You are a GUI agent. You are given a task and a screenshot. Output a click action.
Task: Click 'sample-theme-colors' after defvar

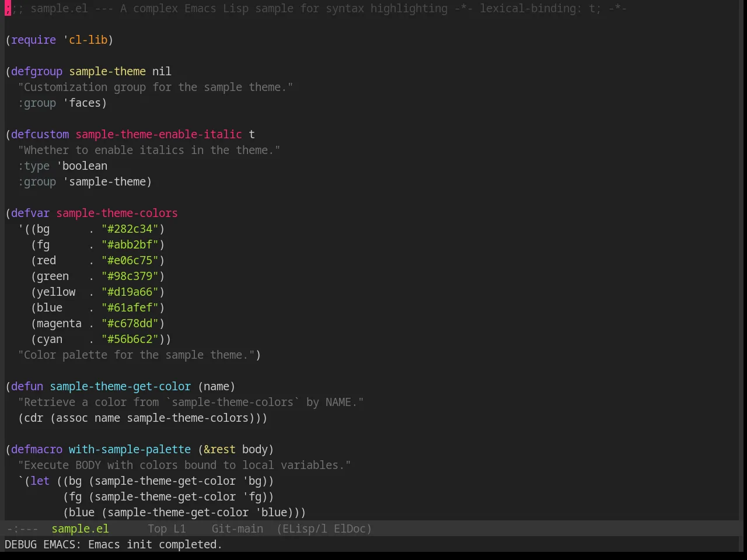(117, 213)
